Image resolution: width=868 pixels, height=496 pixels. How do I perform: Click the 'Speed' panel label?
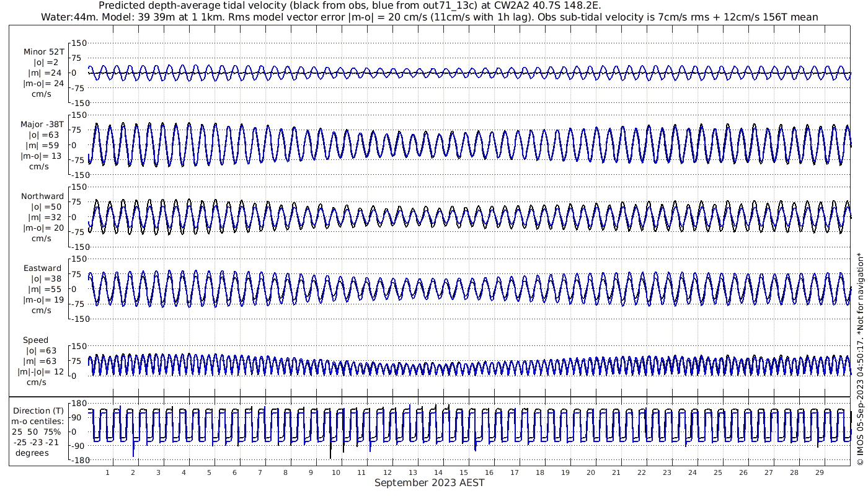click(x=36, y=340)
